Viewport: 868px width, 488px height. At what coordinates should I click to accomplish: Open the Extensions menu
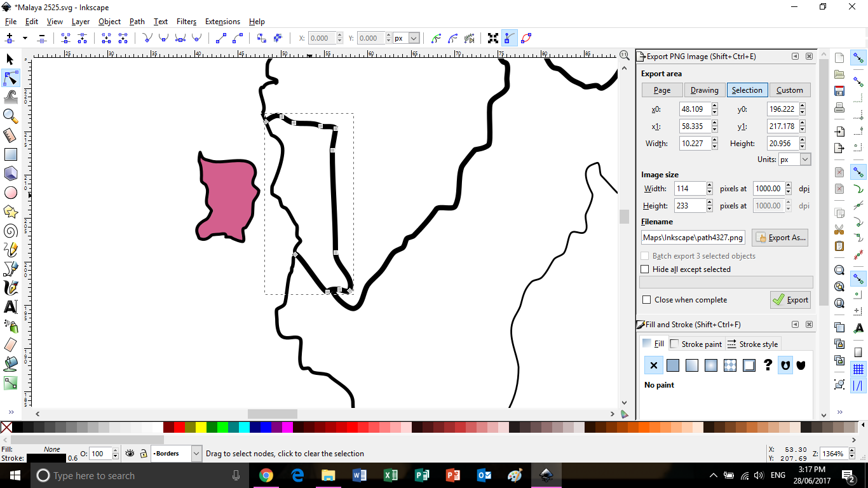tap(222, 22)
